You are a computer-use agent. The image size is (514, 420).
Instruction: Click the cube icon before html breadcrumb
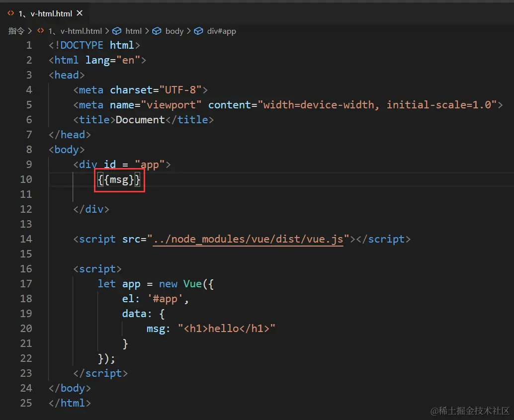[x=117, y=31]
